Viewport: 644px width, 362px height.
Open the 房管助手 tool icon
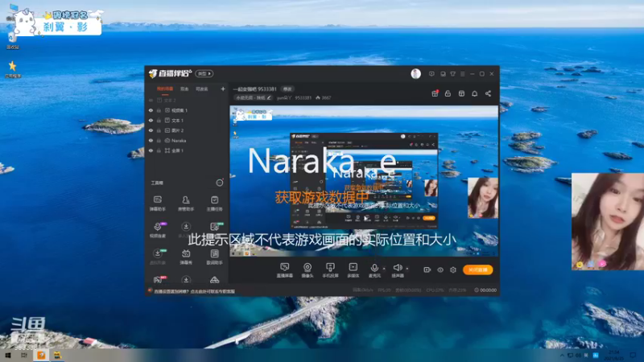click(x=186, y=204)
